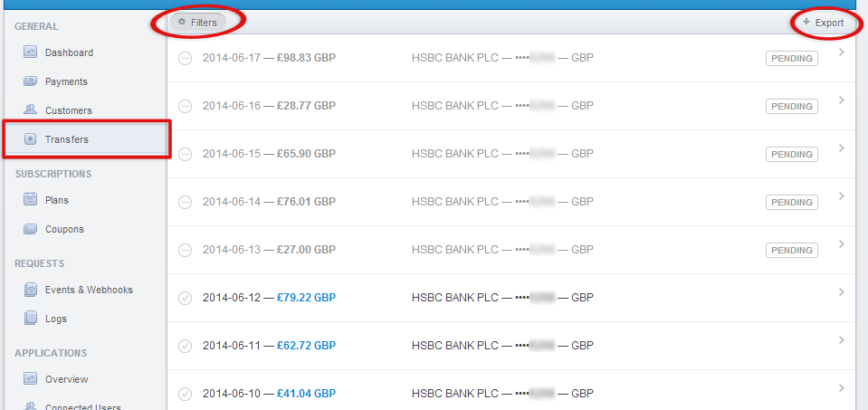
Task: Click the Plans calendar icon
Action: coord(30,200)
